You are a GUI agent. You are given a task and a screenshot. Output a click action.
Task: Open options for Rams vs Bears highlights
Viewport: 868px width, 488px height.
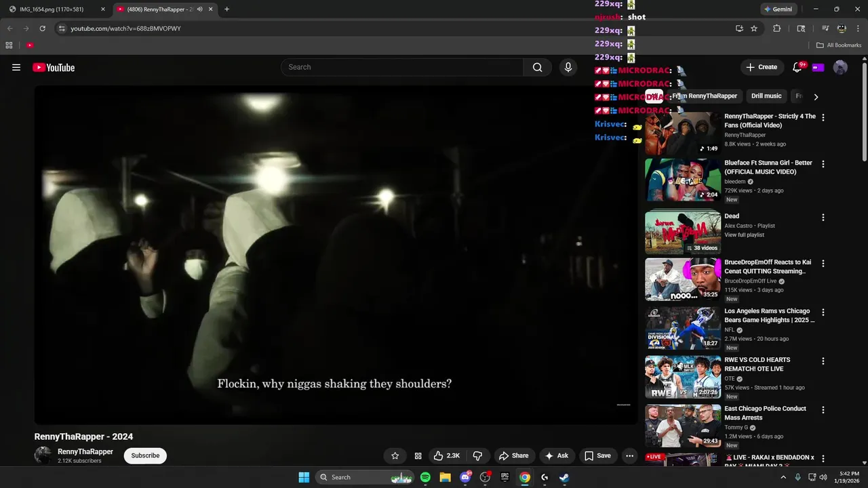coord(823,312)
